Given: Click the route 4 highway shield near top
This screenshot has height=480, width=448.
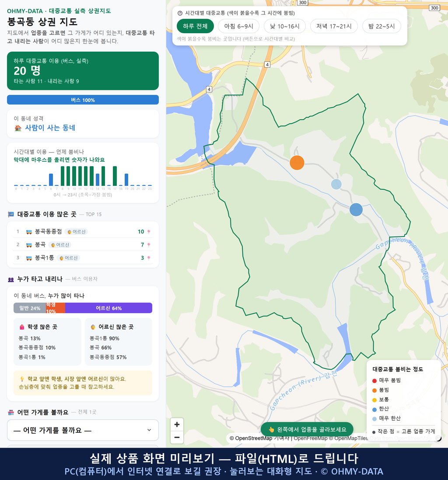Looking at the screenshot, I should tap(267, 64).
